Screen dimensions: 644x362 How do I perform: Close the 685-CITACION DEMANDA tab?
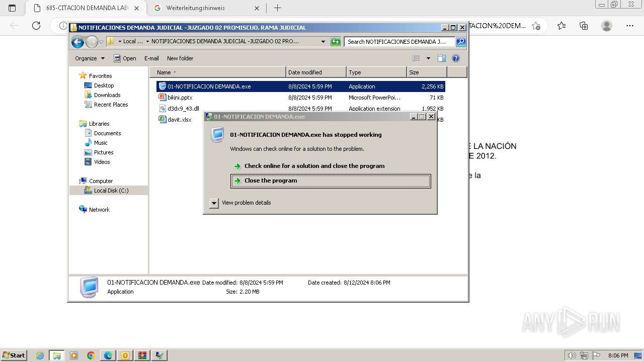(x=136, y=8)
